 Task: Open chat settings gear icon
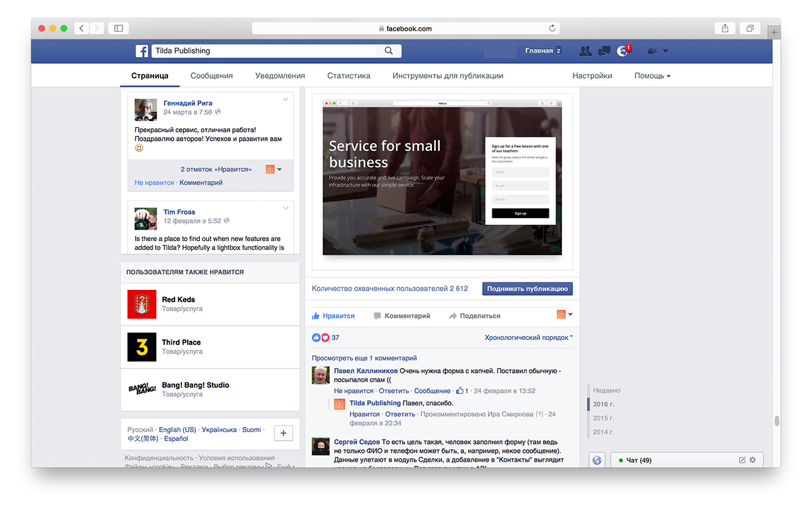[x=752, y=460]
